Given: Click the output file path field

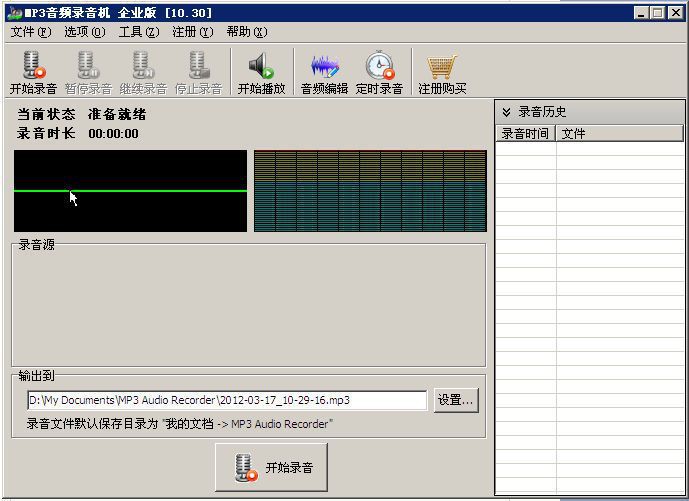Looking at the screenshot, I should point(227,400).
